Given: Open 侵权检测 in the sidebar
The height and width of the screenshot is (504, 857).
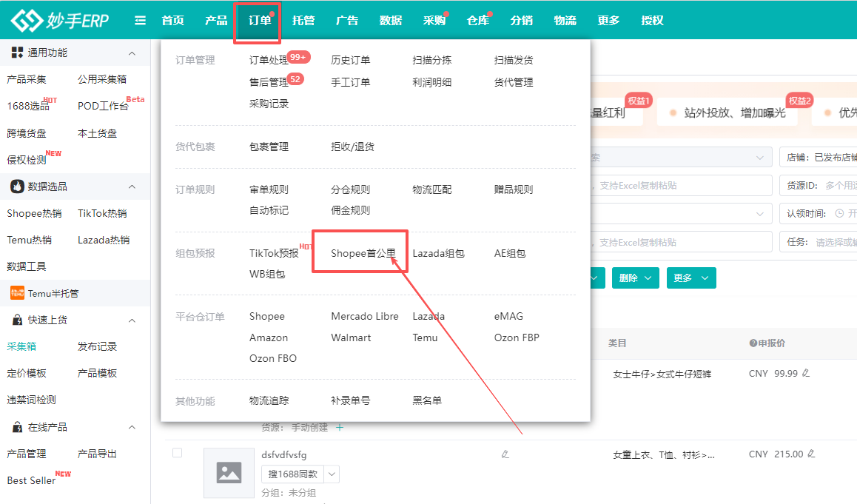Looking at the screenshot, I should [x=27, y=160].
